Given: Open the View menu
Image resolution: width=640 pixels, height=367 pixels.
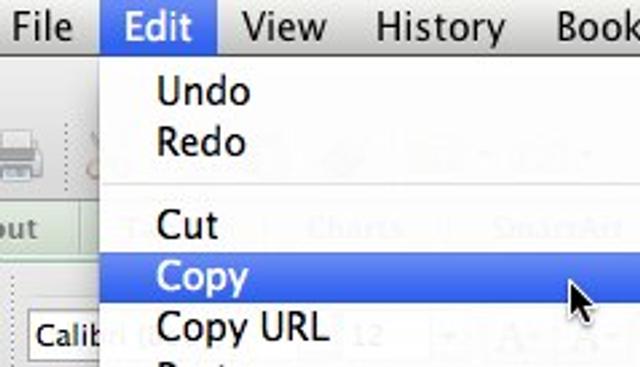Looking at the screenshot, I should 284,27.
